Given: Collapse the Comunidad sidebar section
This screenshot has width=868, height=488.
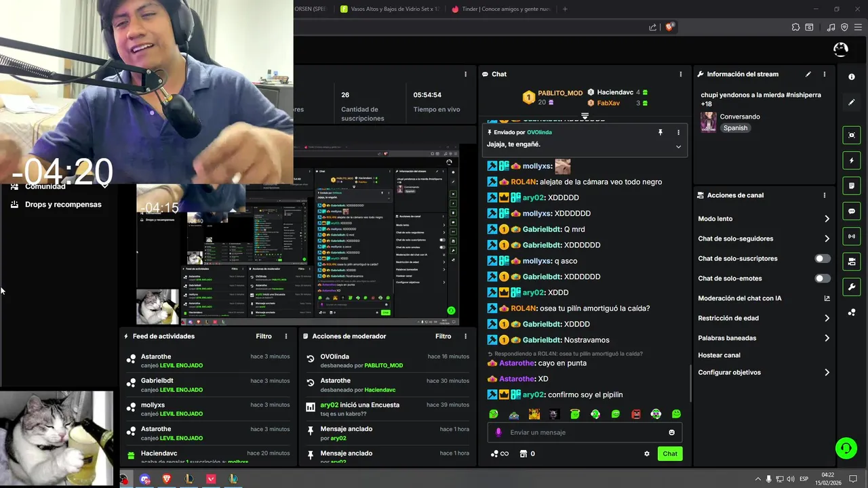Looking at the screenshot, I should (104, 186).
